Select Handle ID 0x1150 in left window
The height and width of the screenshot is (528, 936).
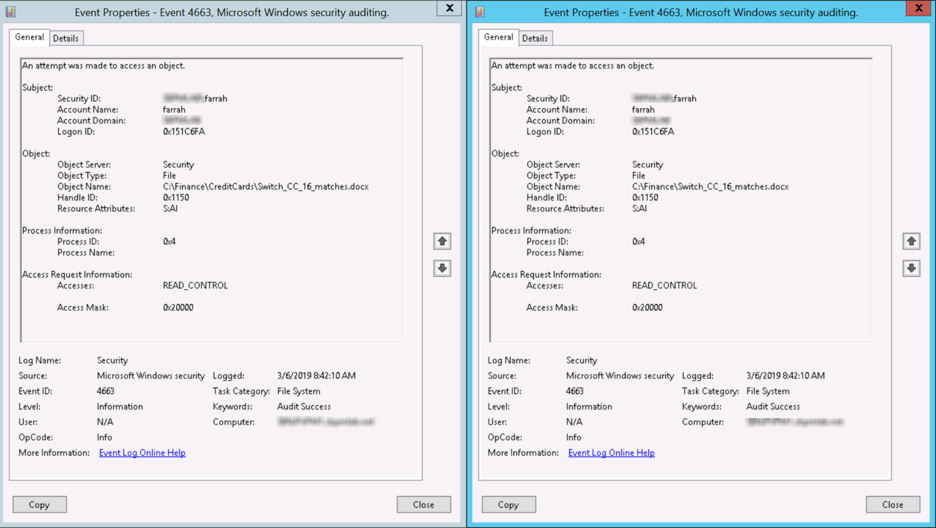coord(176,197)
